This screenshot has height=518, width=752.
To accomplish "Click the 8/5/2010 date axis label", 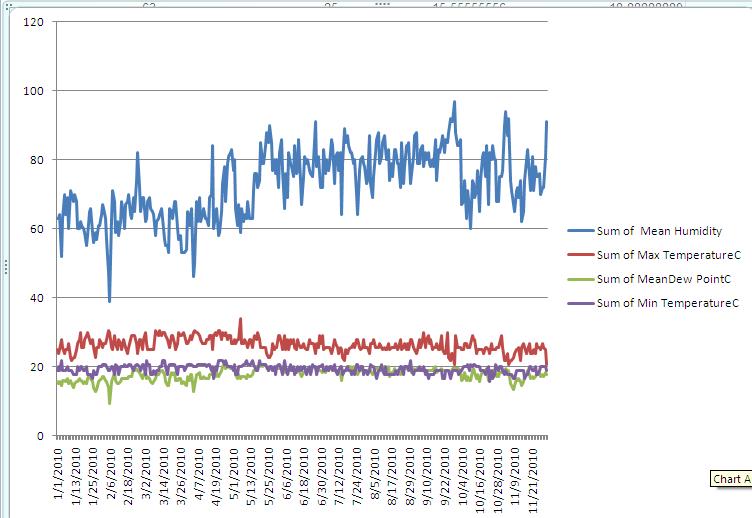I will click(x=374, y=474).
